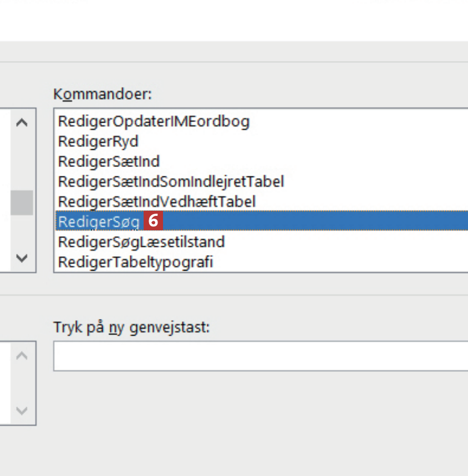Choose the RedigerSøgLæsetilstand command
This screenshot has height=476, width=468.
(x=141, y=242)
